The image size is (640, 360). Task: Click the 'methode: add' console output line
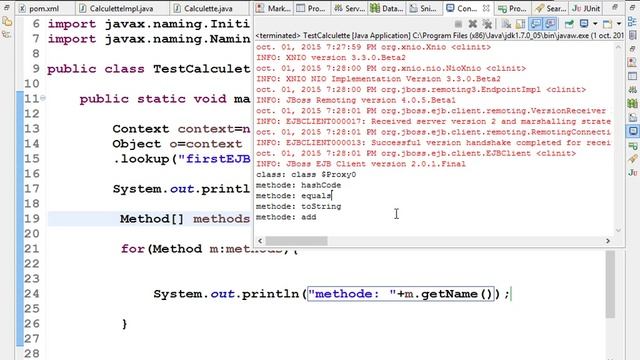tap(286, 217)
